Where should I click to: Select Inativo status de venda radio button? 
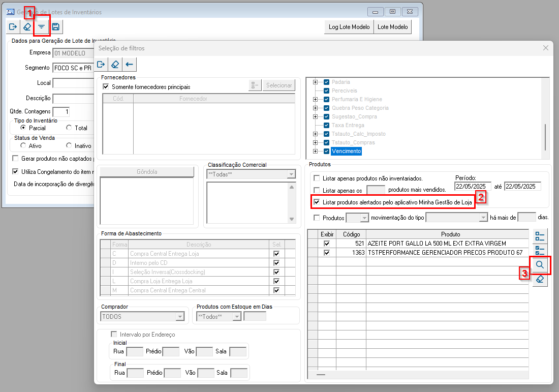[69, 145]
